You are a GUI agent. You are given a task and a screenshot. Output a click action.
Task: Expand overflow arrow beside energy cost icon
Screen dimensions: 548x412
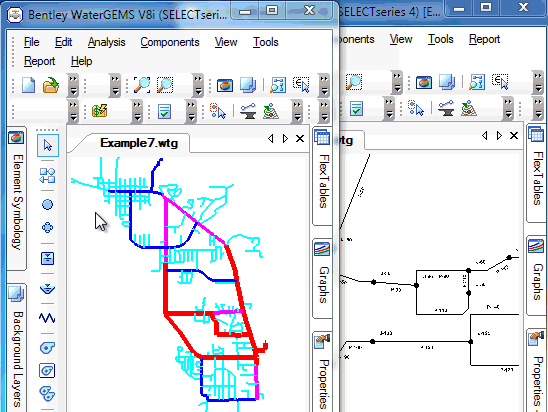click(137, 111)
